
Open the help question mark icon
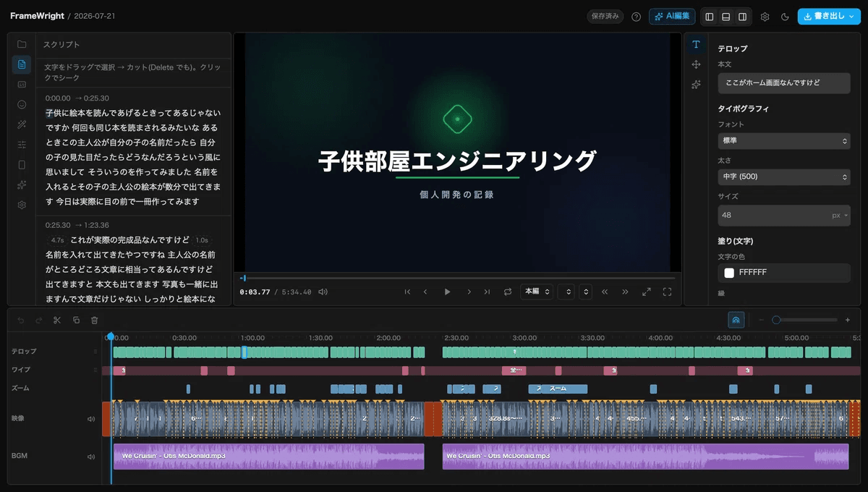tap(636, 17)
